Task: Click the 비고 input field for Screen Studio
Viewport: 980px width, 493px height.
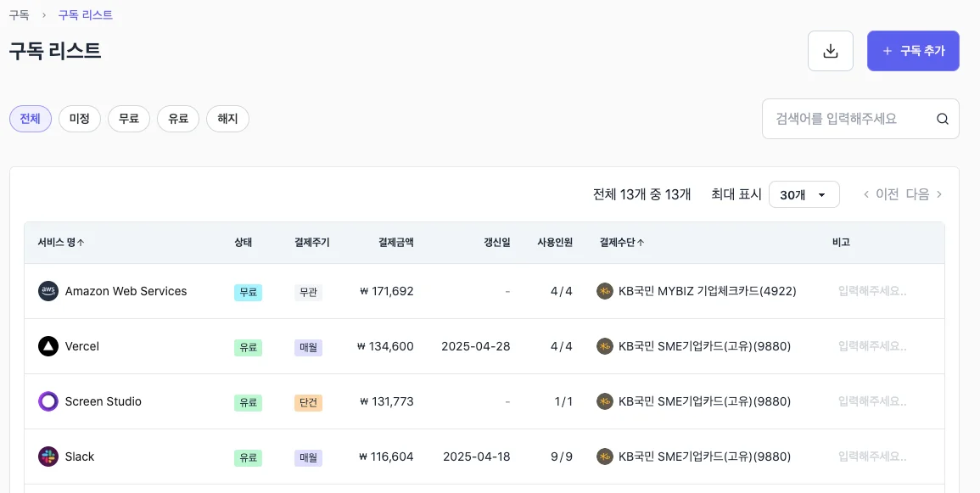Action: click(x=871, y=401)
